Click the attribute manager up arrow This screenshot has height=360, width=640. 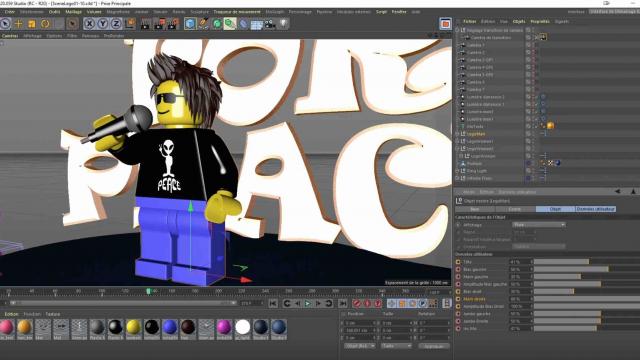(633, 191)
